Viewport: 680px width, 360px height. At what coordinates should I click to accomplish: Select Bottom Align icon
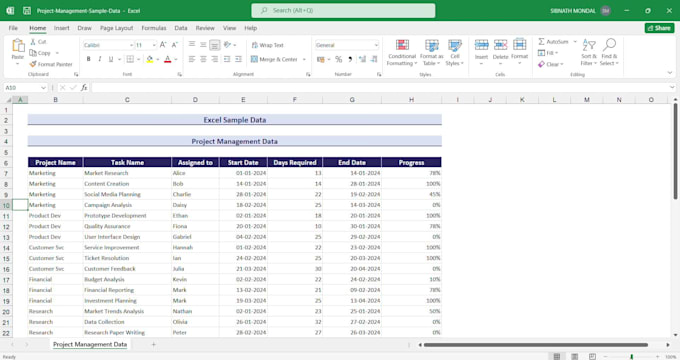click(215, 45)
